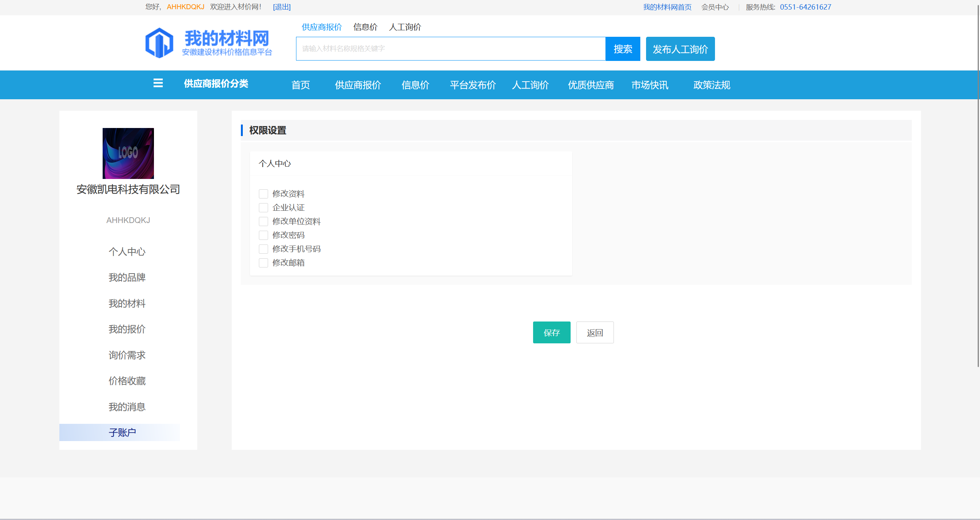Go to 市场快讯 nav item
Screen dimensions: 980x520
tap(650, 85)
